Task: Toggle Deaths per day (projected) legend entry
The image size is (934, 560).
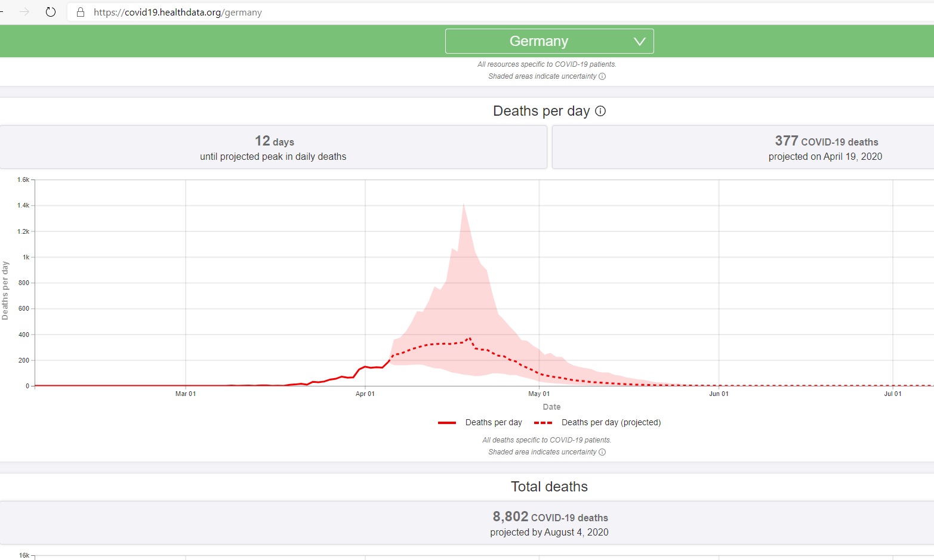Action: [x=611, y=422]
